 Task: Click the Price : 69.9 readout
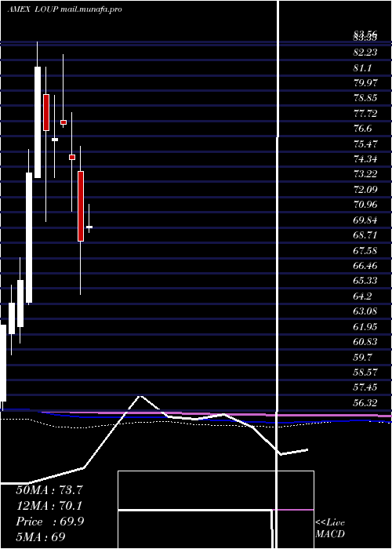pyautogui.click(x=49, y=522)
